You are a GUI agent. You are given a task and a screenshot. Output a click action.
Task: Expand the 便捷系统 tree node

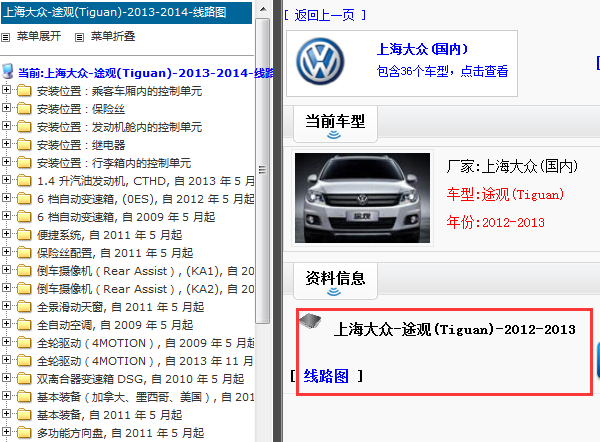point(6,233)
